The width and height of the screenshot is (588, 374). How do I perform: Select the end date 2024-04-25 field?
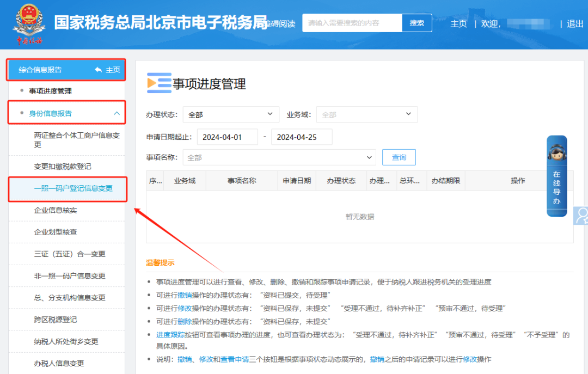301,137
